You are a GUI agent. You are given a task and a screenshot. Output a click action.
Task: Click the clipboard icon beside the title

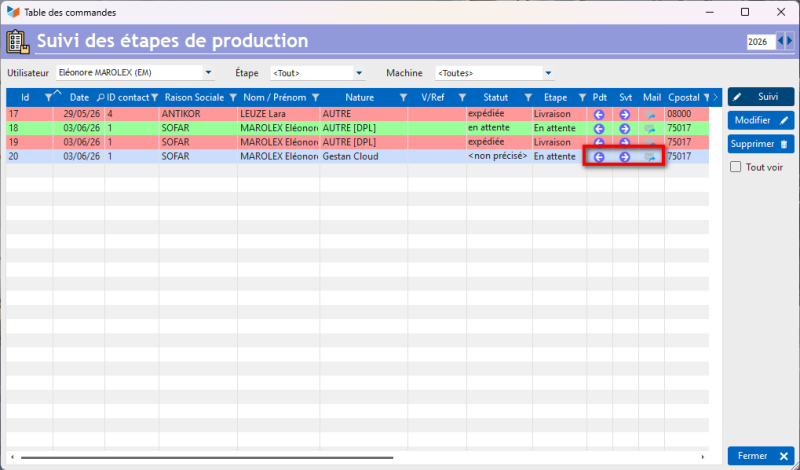point(18,42)
